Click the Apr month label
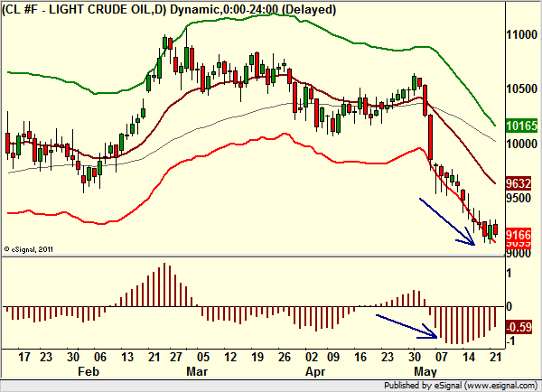 pos(315,371)
